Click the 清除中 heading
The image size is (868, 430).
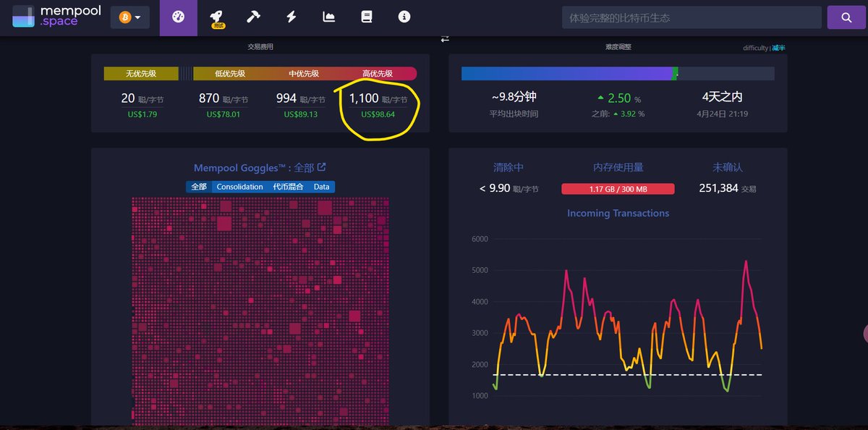coord(508,167)
